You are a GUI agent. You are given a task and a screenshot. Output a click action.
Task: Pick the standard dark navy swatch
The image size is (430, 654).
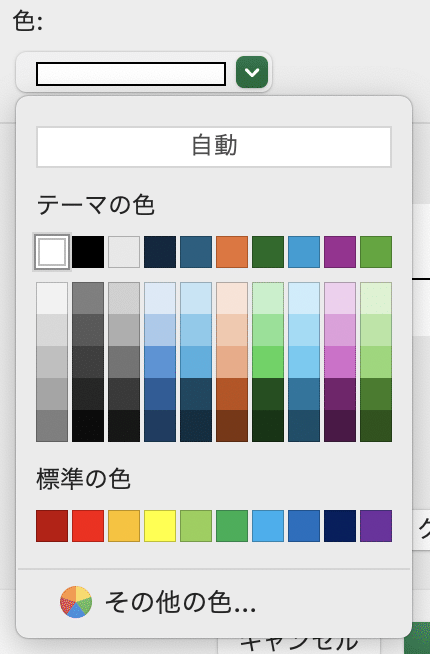(x=340, y=526)
